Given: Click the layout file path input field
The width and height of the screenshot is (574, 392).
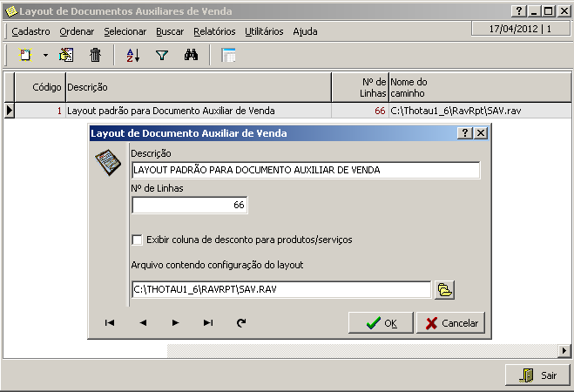Looking at the screenshot, I should 281,290.
